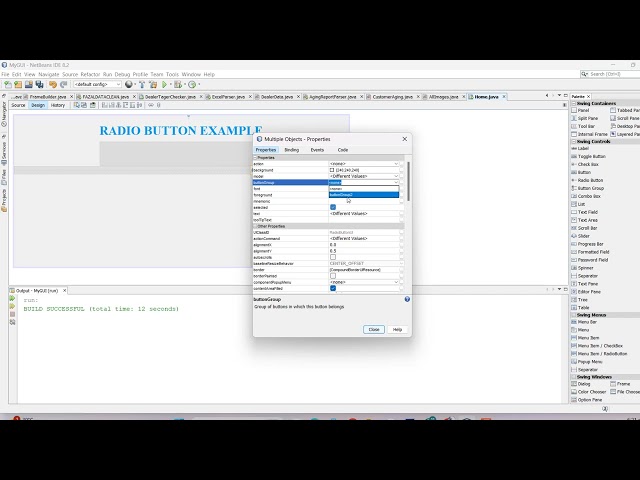Select Toggle Button in the Palette

[x=591, y=156]
